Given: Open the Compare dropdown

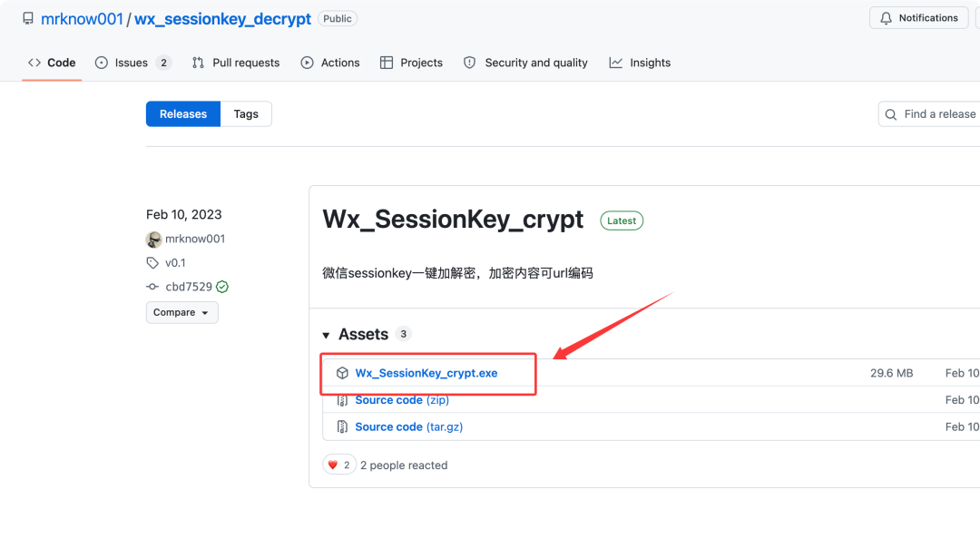Looking at the screenshot, I should coord(181,313).
